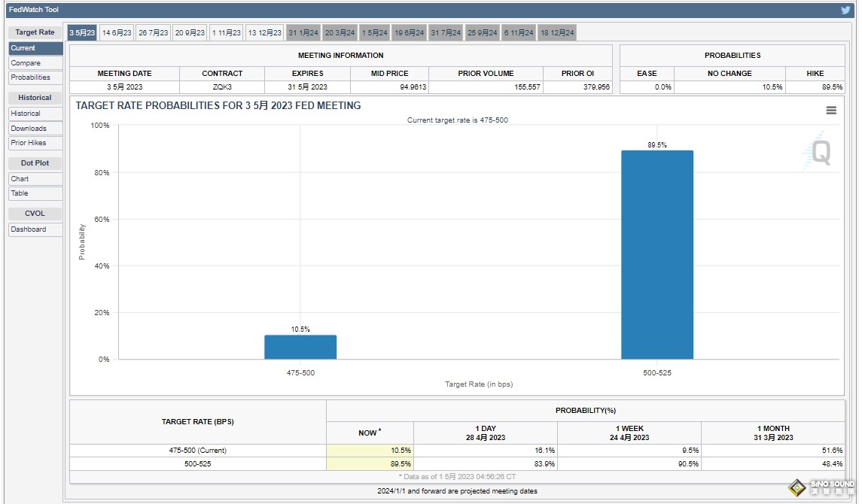
Task: Click the QuikStrike Q logo watermark
Action: click(x=818, y=150)
